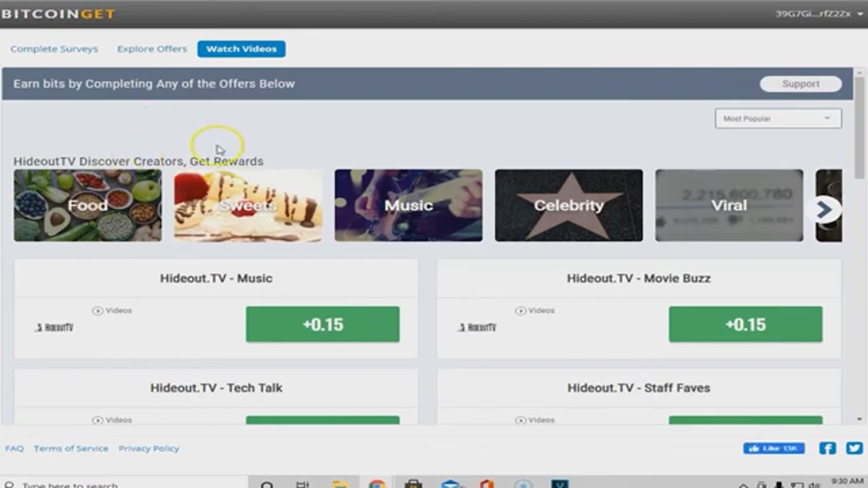This screenshot has width=868, height=488.
Task: Open the FAQ link
Action: 14,448
